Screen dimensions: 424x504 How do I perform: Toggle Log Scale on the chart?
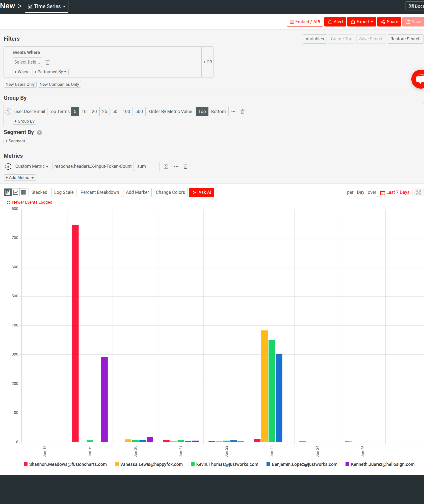tap(64, 192)
